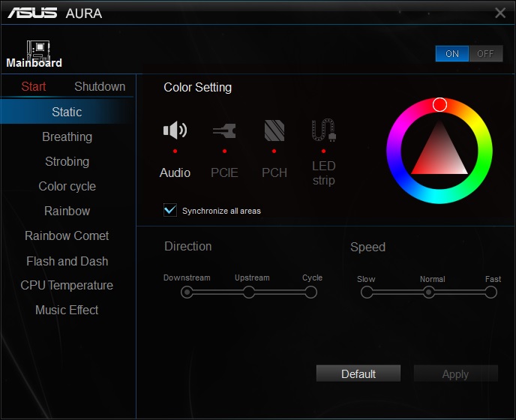Choose the Rainbow effect
The width and height of the screenshot is (516, 420).
click(x=67, y=211)
